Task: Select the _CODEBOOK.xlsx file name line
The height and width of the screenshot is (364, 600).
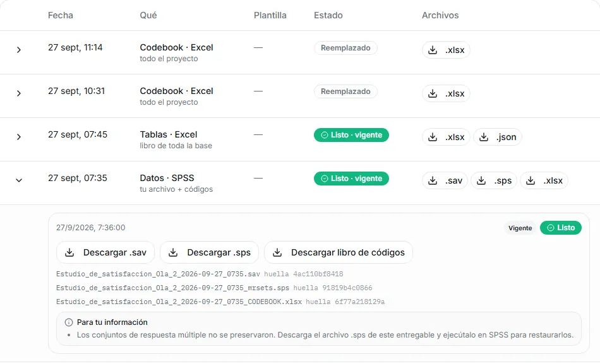Action: coord(179,302)
